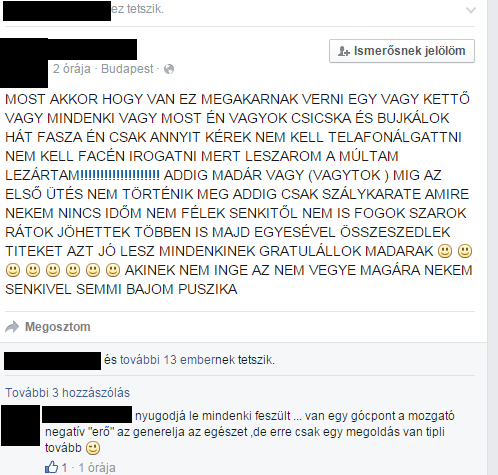Click the commenter's redacted name link
The image size is (498, 475).
click(x=87, y=415)
